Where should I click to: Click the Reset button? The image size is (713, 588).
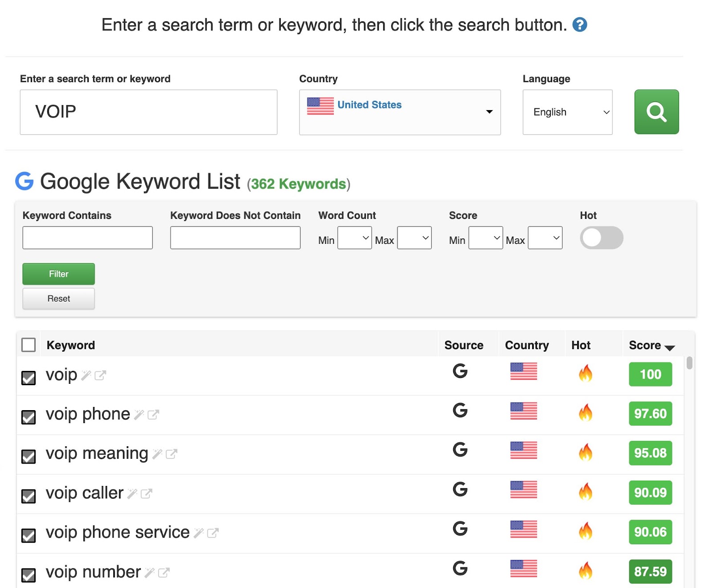tap(58, 298)
